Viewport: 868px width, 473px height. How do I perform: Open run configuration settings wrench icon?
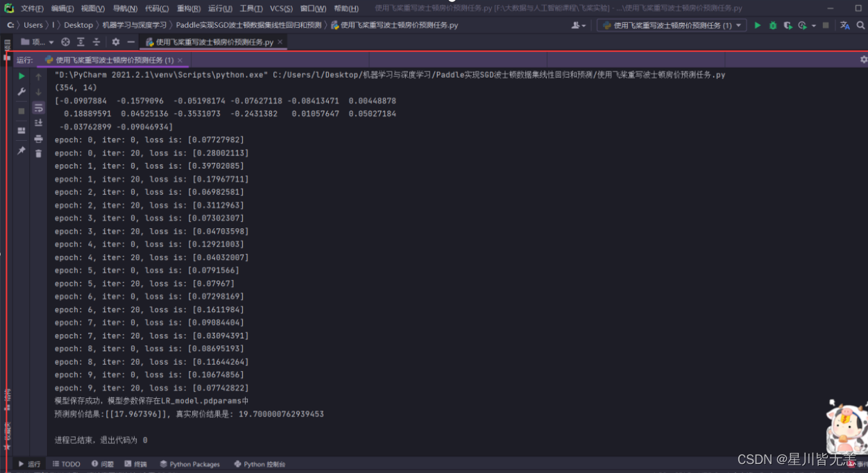click(x=22, y=92)
